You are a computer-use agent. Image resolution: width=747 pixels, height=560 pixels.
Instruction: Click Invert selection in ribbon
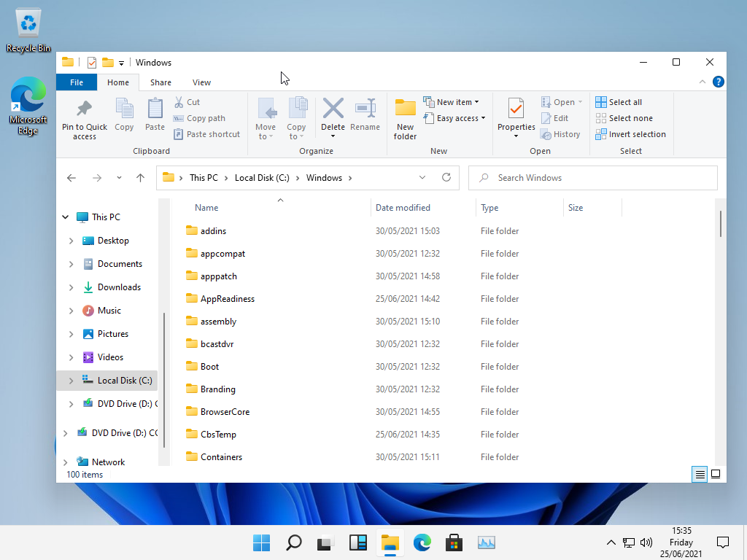[630, 134]
